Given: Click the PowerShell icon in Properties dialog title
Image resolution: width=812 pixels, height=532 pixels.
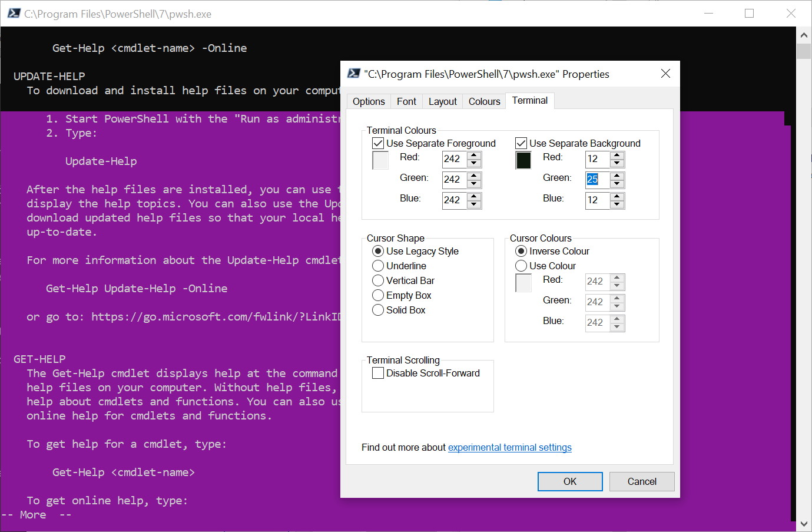Looking at the screenshot, I should click(x=353, y=74).
